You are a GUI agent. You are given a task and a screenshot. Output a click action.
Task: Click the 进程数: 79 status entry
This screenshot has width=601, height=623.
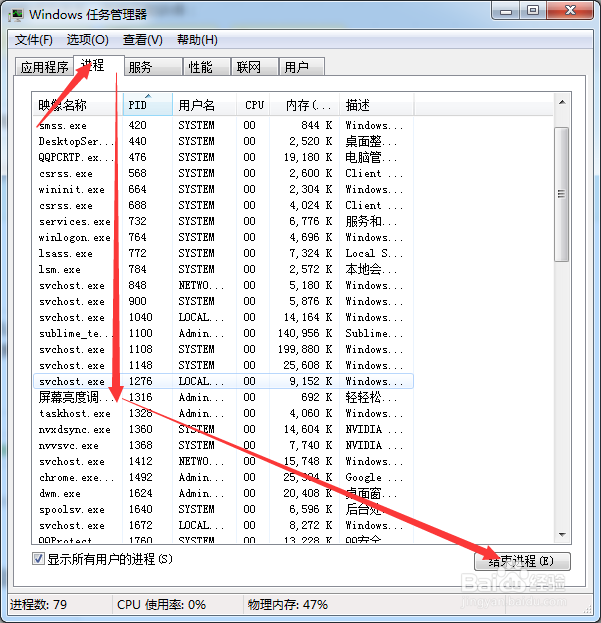(39, 605)
